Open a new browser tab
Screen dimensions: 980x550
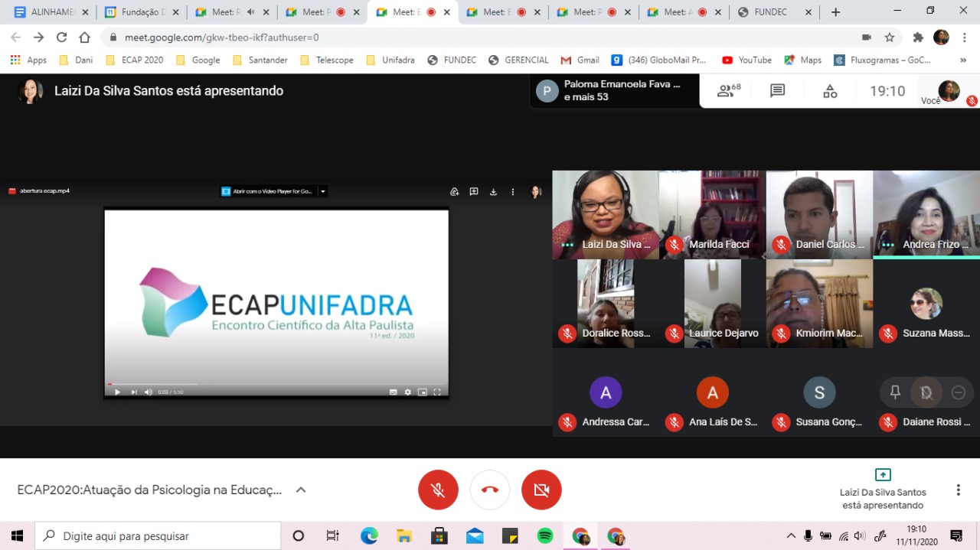835,12
